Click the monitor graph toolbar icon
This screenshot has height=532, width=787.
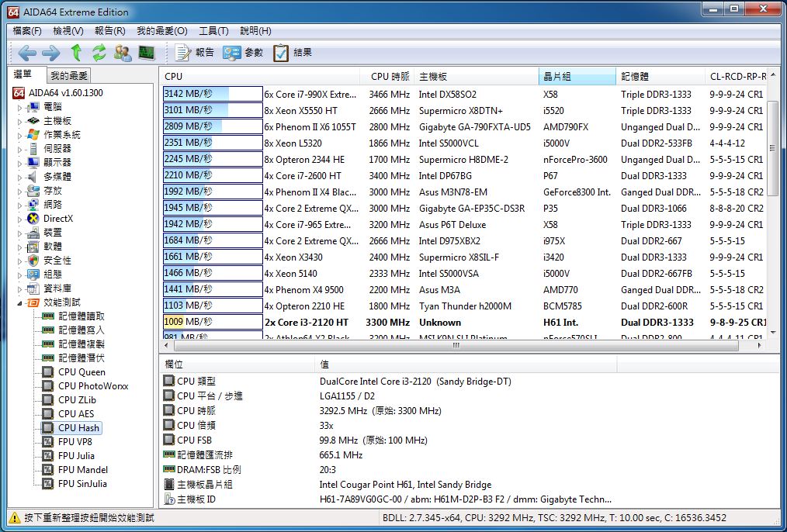coord(146,53)
